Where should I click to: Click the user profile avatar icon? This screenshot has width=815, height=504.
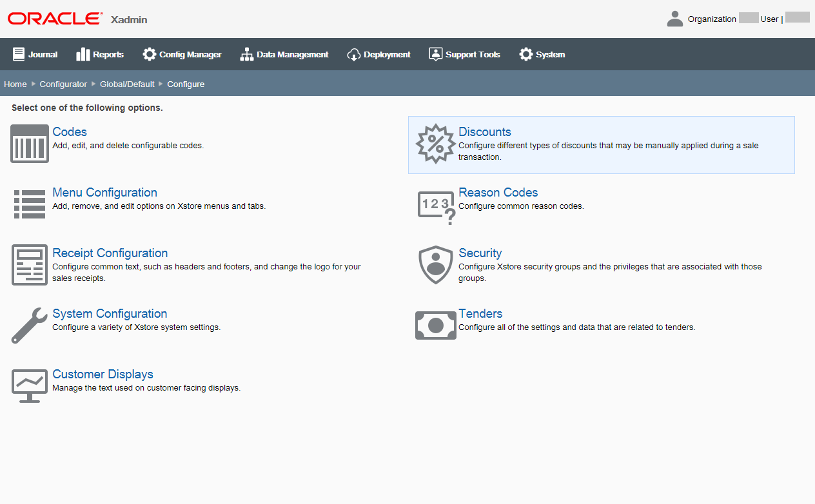(x=674, y=18)
